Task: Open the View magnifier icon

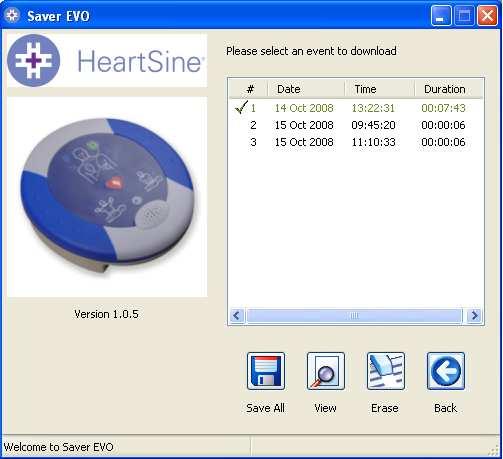Action: point(326,371)
